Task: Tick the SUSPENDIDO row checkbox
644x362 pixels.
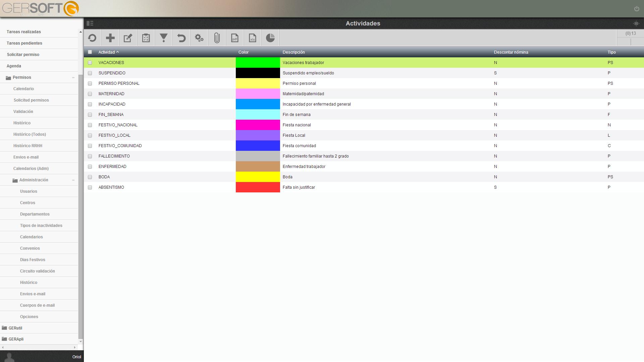Action: [90, 73]
